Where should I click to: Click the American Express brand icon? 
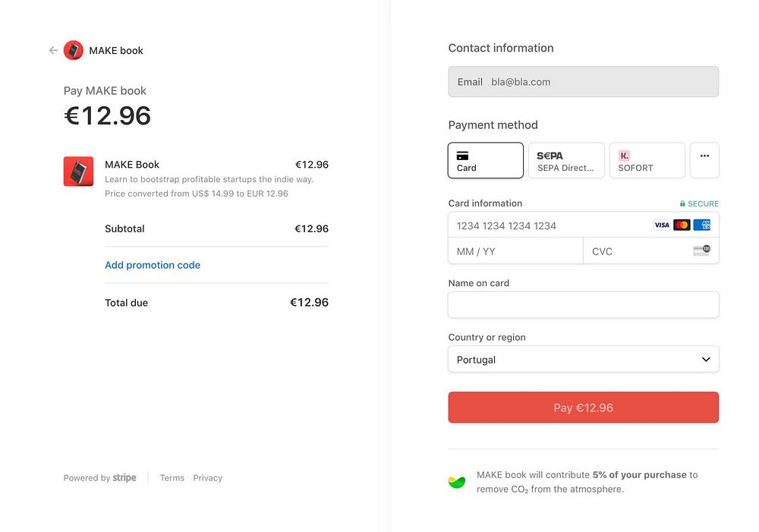coord(702,225)
